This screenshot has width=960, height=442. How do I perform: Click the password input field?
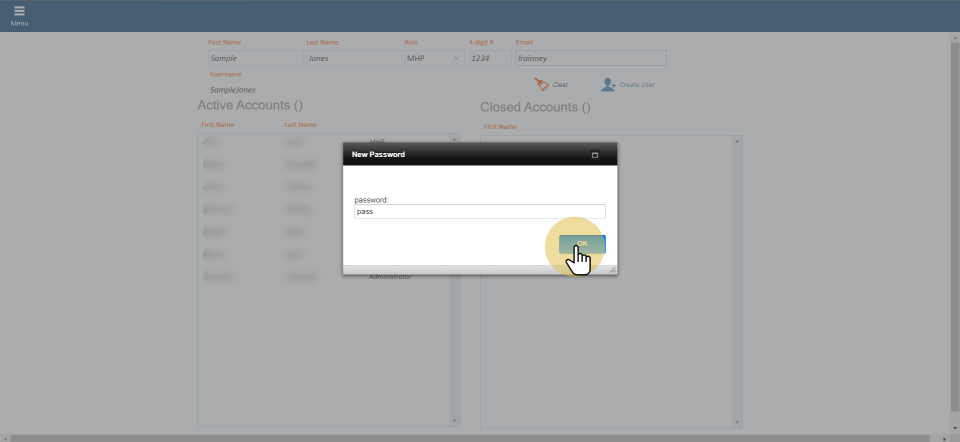[x=480, y=212]
